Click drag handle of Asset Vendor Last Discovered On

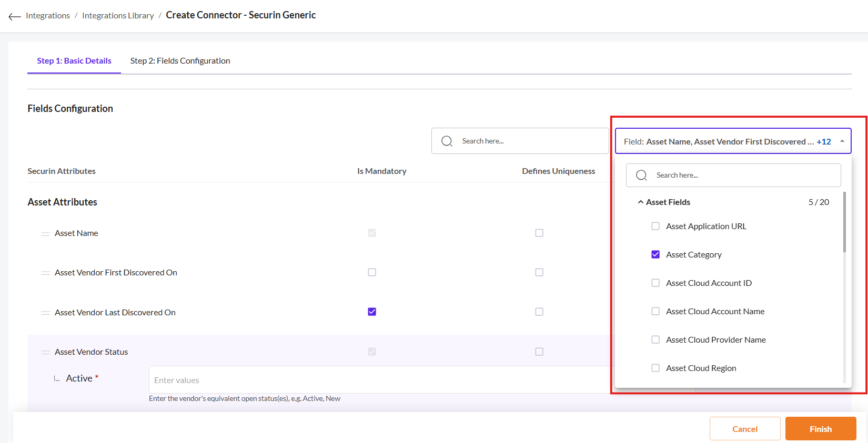coord(46,313)
